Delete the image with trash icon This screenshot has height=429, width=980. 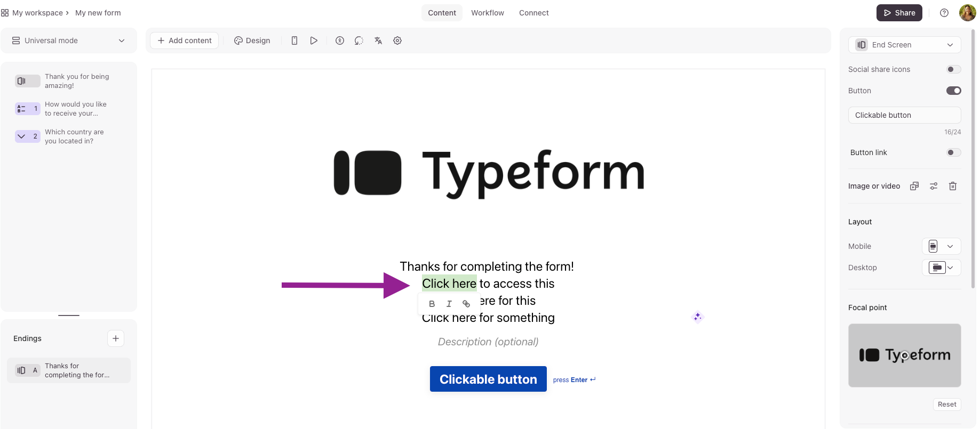pyautogui.click(x=953, y=186)
